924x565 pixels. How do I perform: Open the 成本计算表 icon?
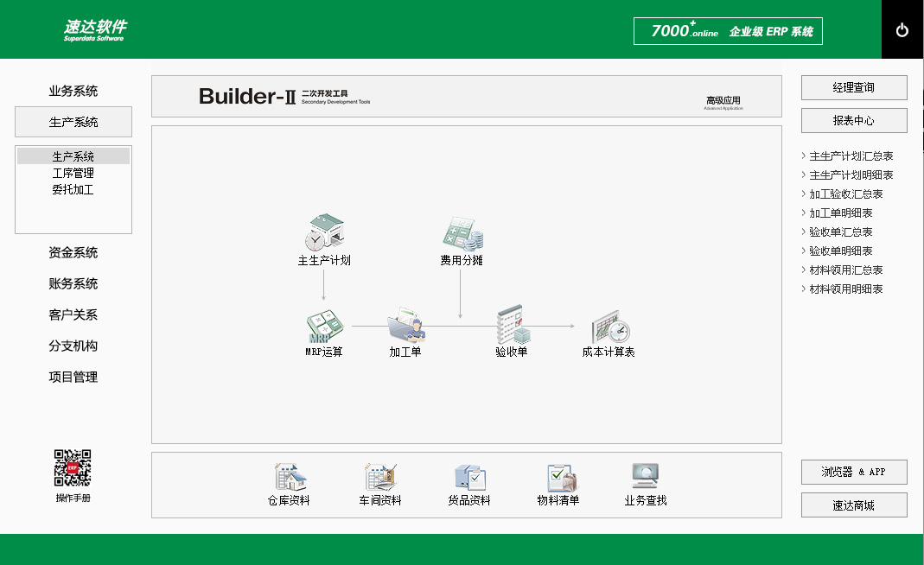pos(609,327)
